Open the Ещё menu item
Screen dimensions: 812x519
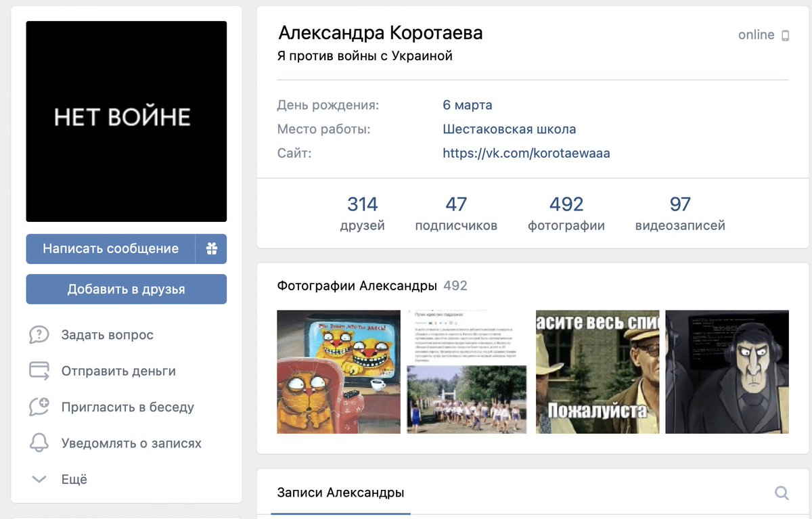click(74, 480)
